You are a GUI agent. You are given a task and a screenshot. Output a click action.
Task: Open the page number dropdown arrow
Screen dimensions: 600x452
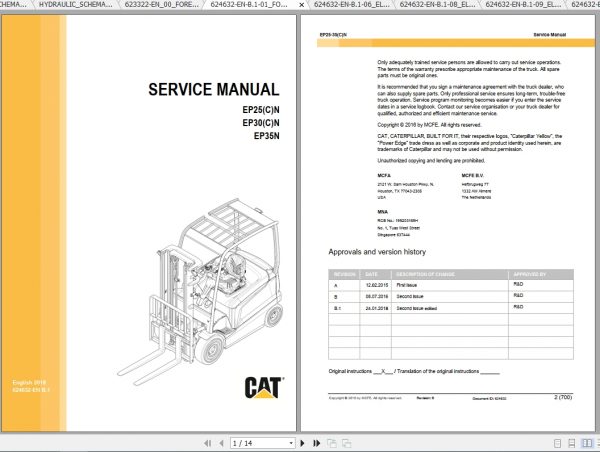(x=291, y=443)
